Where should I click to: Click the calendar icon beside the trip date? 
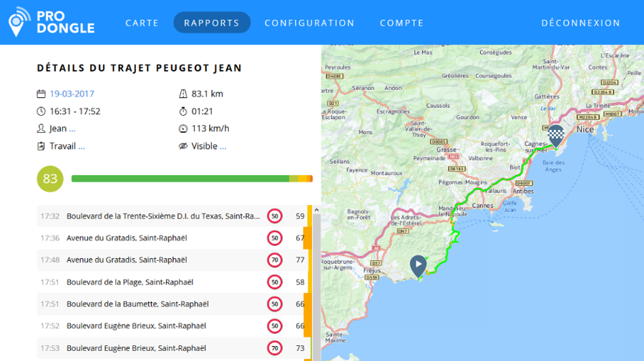pyautogui.click(x=41, y=94)
